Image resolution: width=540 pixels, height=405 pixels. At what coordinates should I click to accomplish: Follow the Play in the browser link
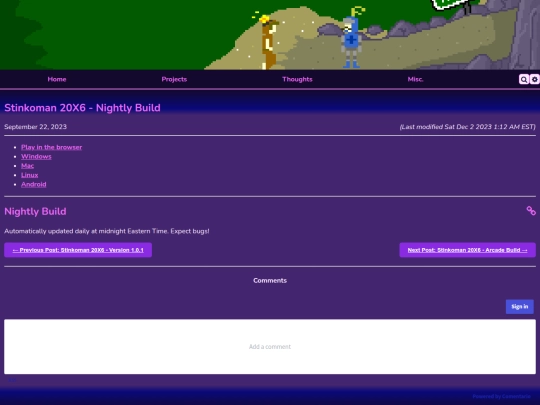click(x=52, y=147)
